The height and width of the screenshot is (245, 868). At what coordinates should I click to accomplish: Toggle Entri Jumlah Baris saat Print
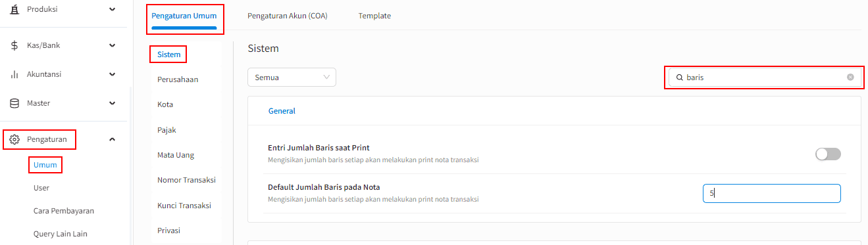(828, 154)
